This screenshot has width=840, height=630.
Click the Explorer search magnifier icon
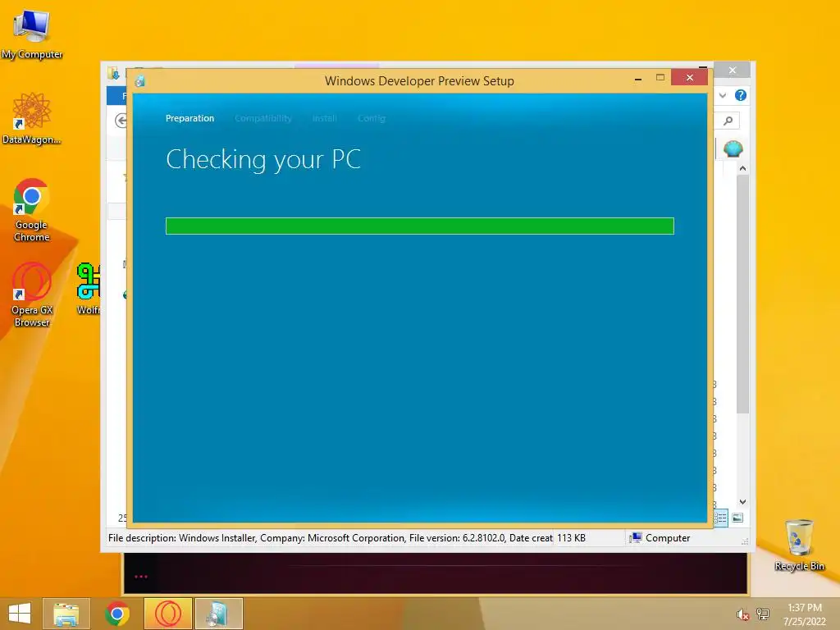click(728, 121)
